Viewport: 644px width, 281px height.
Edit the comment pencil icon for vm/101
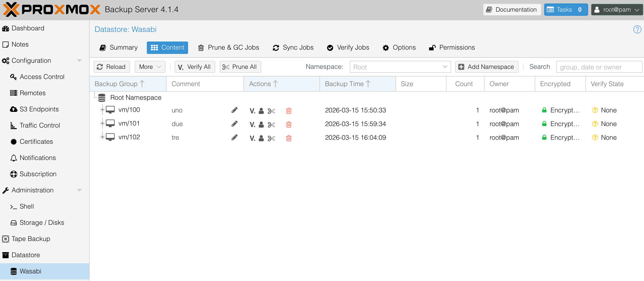[234, 124]
